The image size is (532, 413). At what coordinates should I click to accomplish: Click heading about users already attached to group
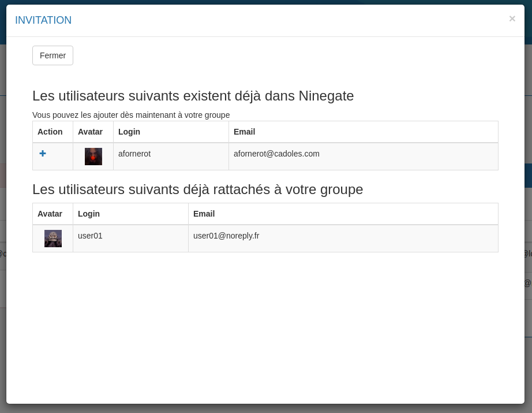197,189
